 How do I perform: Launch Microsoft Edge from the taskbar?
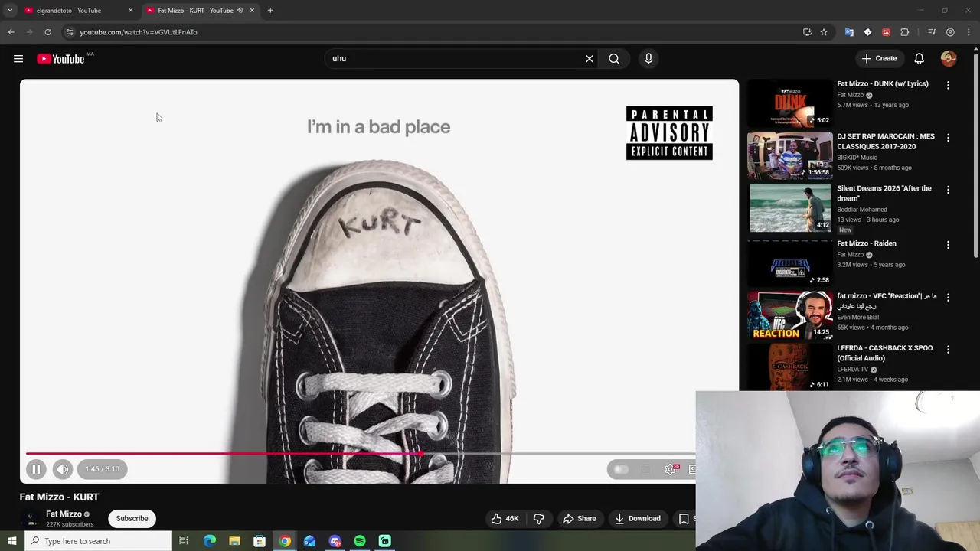(x=210, y=541)
